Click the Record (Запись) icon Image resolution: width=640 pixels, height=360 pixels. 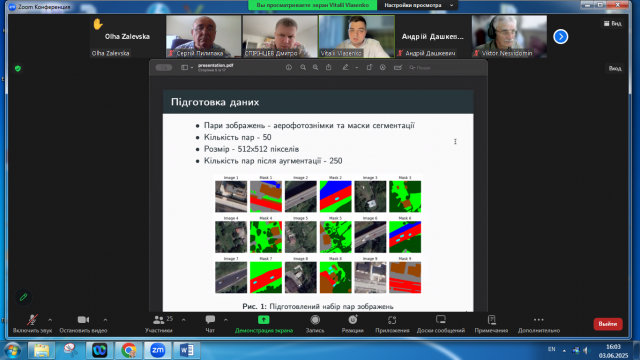(315, 320)
